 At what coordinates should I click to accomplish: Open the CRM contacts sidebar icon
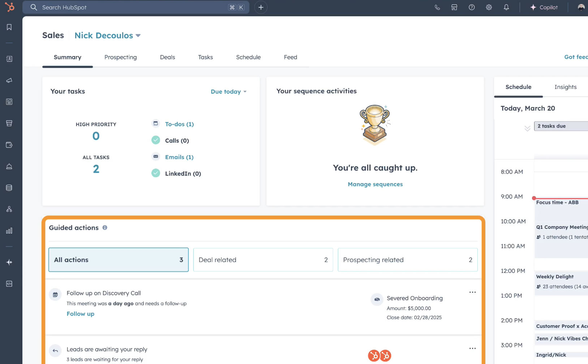9,59
